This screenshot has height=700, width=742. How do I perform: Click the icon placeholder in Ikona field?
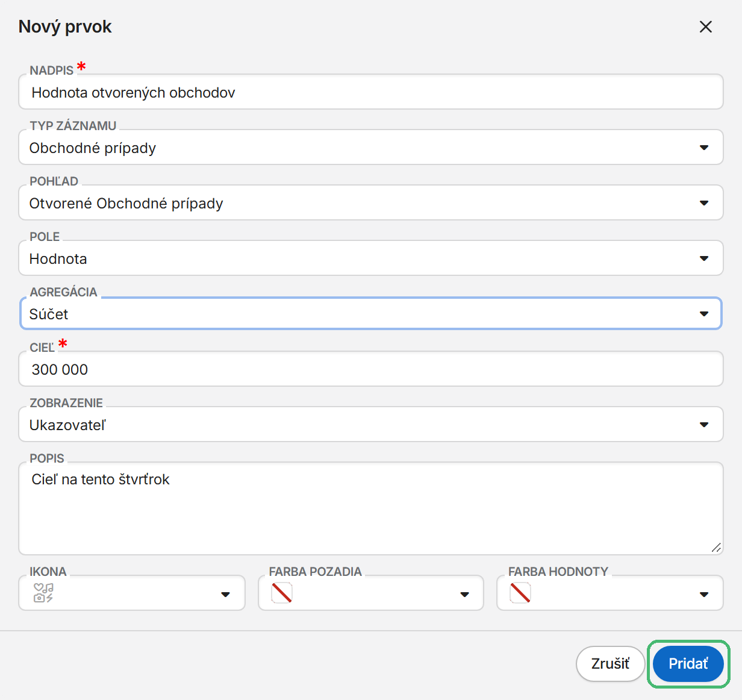click(x=43, y=593)
